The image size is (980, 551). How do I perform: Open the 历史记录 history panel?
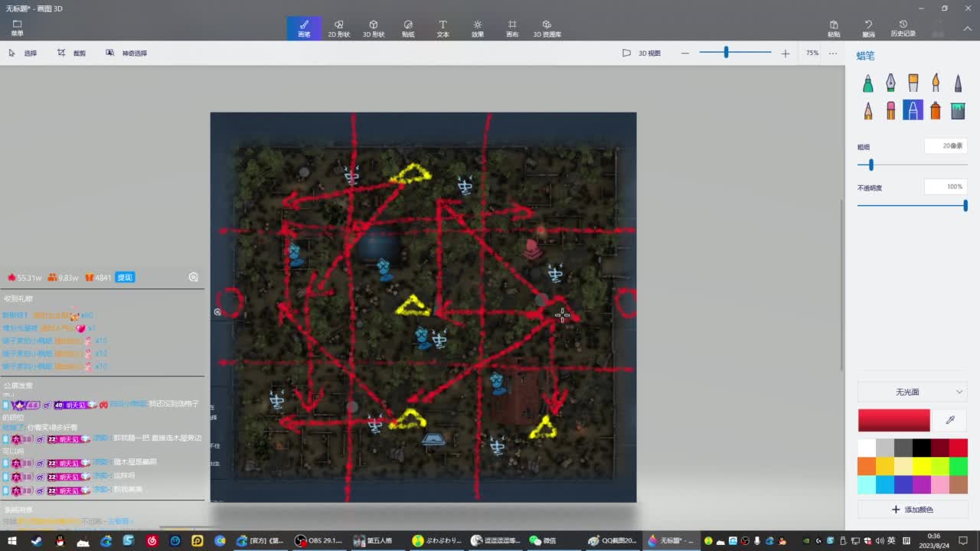pyautogui.click(x=903, y=28)
